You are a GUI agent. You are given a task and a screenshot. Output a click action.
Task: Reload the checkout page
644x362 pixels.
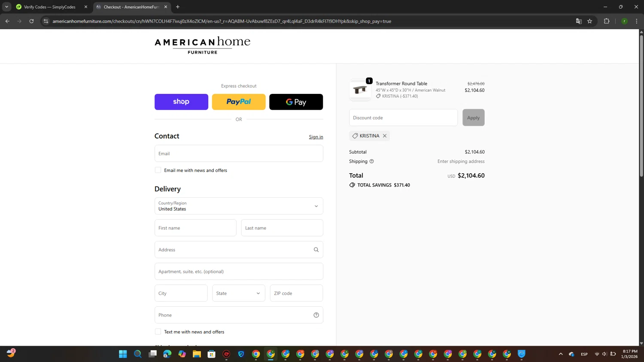[31, 21]
